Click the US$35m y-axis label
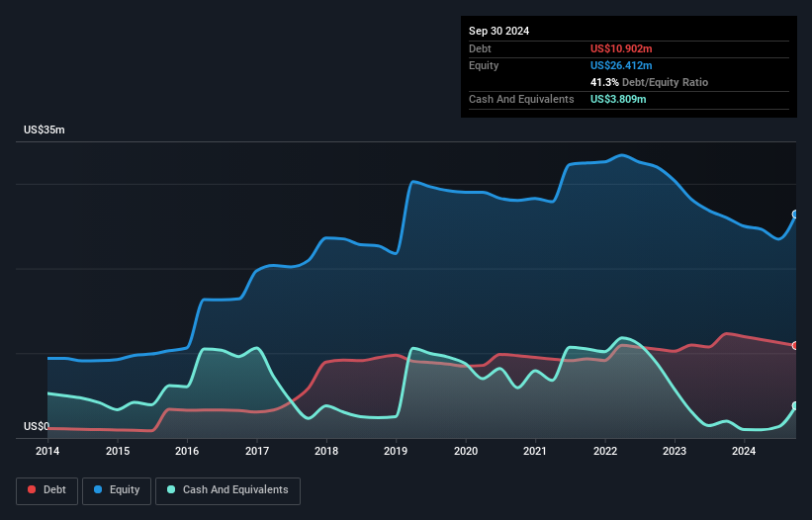The height and width of the screenshot is (520, 812). click(45, 130)
